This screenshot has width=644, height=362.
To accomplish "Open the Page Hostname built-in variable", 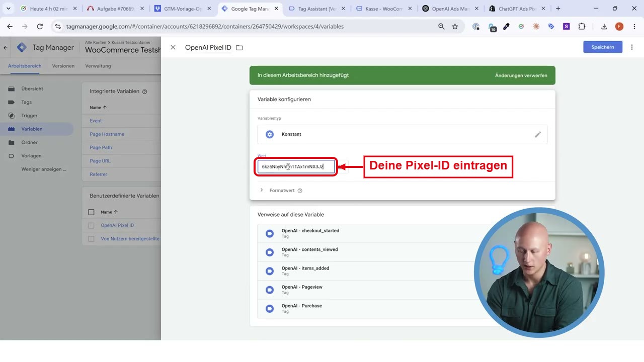I will point(107,134).
